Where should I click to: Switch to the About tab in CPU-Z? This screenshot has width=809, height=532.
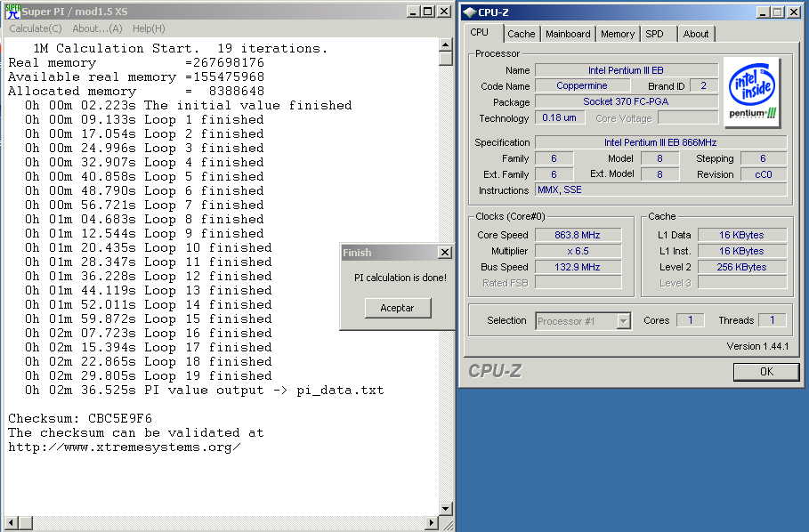pos(695,34)
